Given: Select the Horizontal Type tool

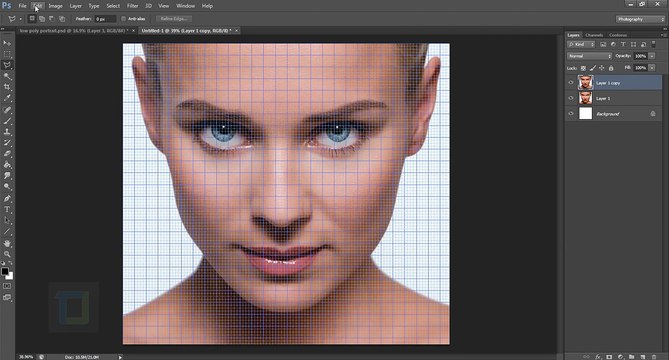Looking at the screenshot, I should pyautogui.click(x=7, y=209).
